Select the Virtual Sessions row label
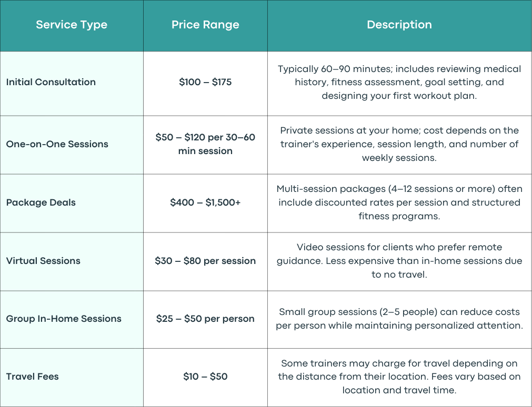 pyautogui.click(x=43, y=261)
